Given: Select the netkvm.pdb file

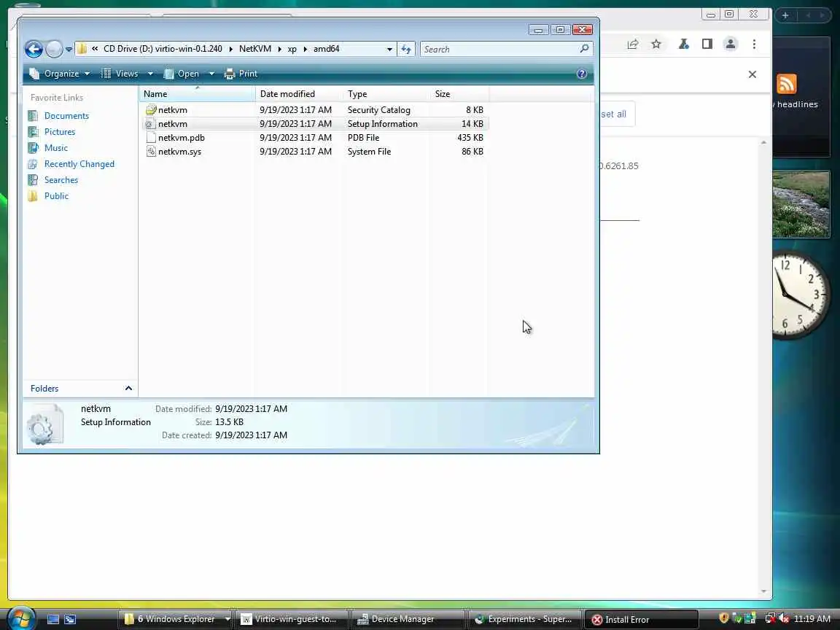Looking at the screenshot, I should tap(315, 138).
